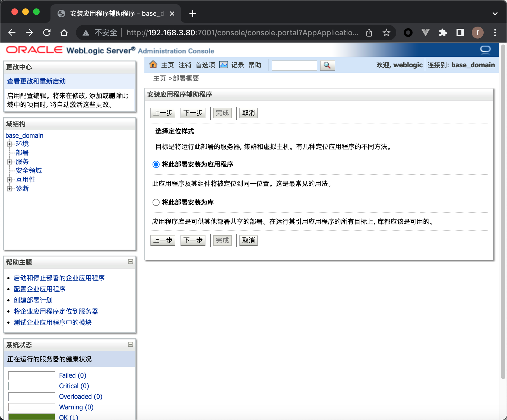Image resolution: width=507 pixels, height=420 pixels.
Task: Select 将此部署安装为库 radio option
Action: pos(156,202)
